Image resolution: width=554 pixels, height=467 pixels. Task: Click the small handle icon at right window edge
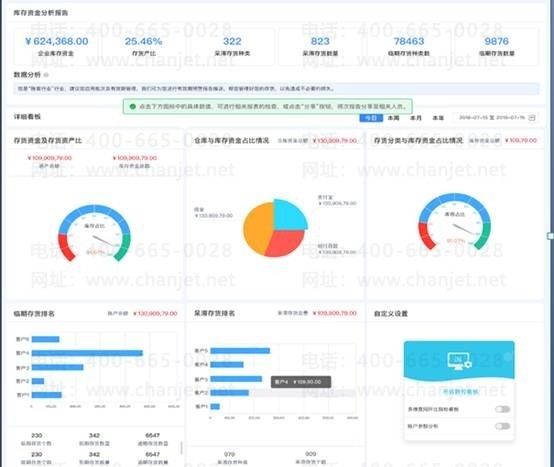[550, 236]
